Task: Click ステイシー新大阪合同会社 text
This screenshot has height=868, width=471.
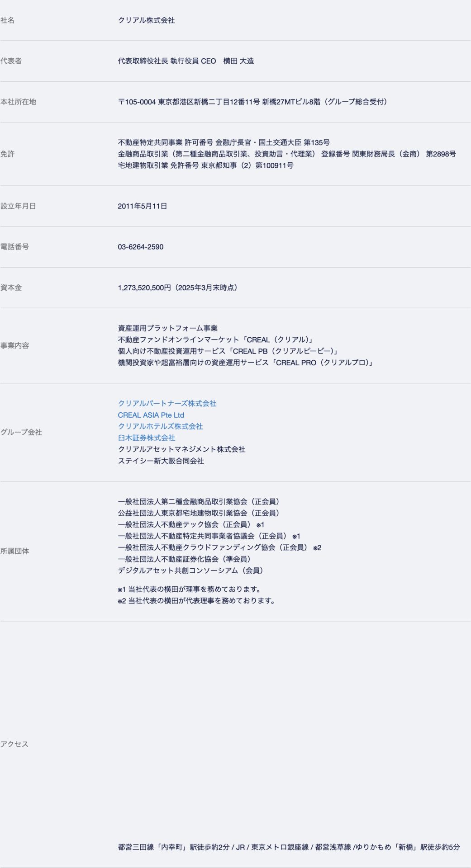Action: tap(161, 461)
